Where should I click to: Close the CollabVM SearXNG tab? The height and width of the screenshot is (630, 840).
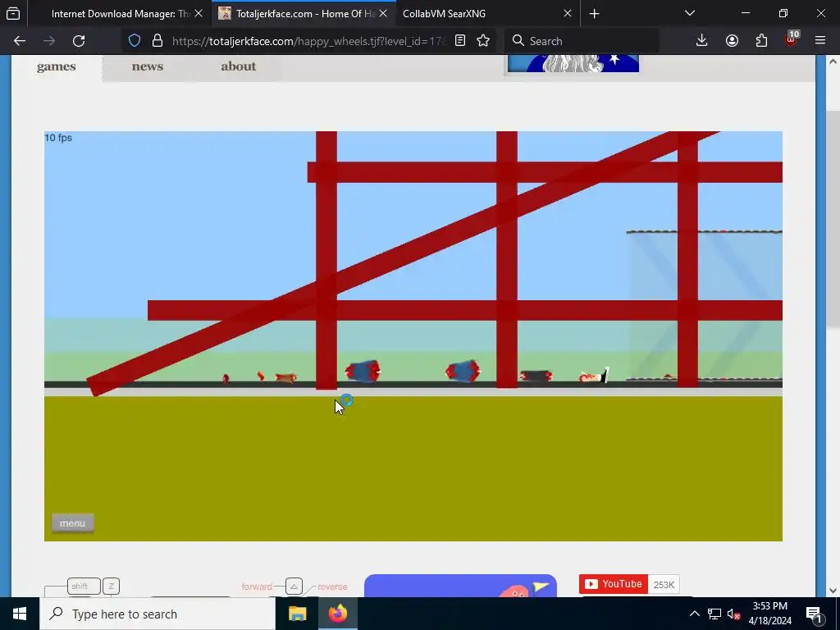pos(568,13)
